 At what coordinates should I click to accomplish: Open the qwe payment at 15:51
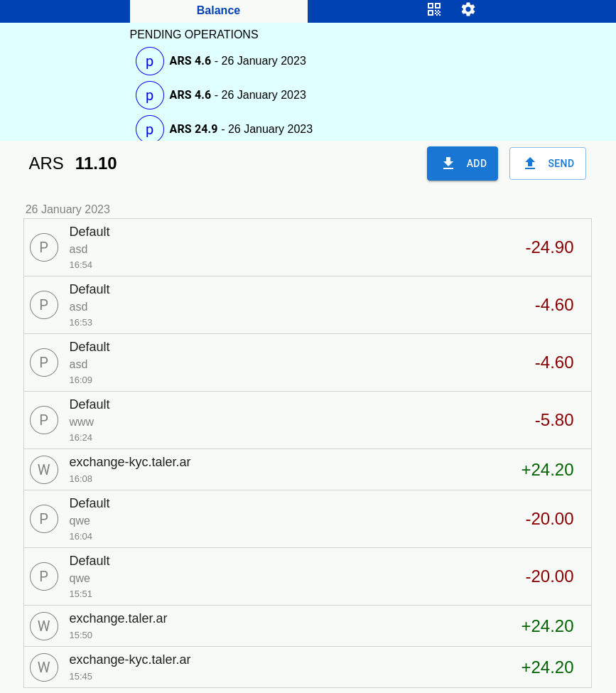click(307, 576)
